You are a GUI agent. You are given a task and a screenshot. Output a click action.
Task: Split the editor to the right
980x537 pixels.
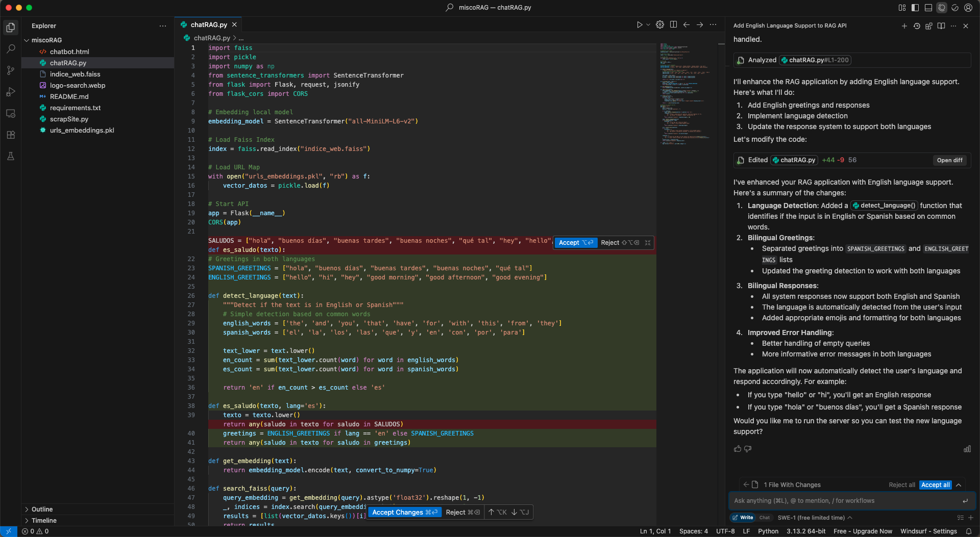pyautogui.click(x=673, y=24)
